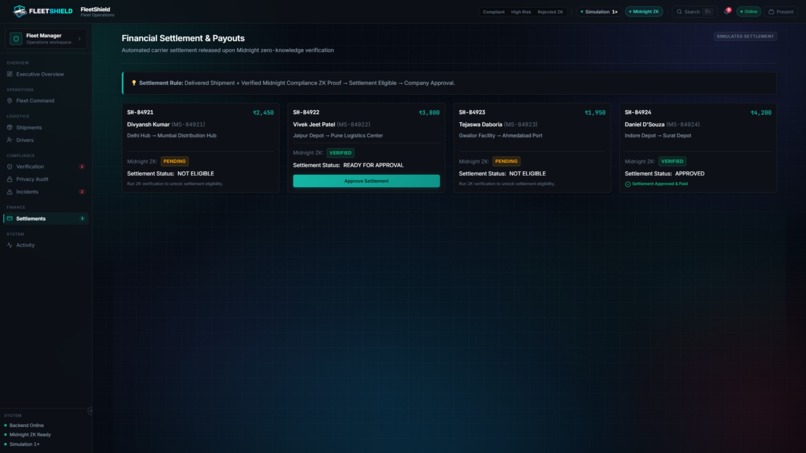Click Backend Online status entry
This screenshot has height=453, width=806.
coord(24,425)
